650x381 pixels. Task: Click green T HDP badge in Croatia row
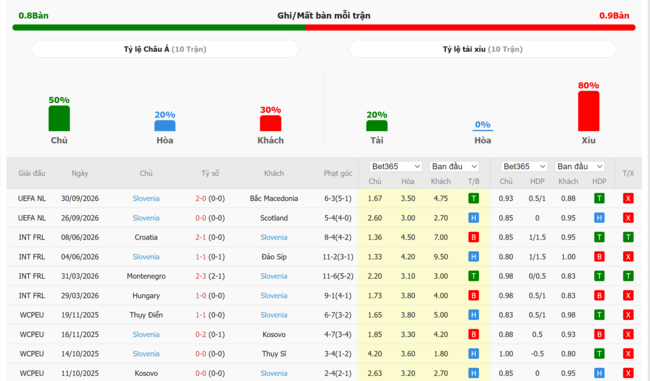(x=599, y=237)
